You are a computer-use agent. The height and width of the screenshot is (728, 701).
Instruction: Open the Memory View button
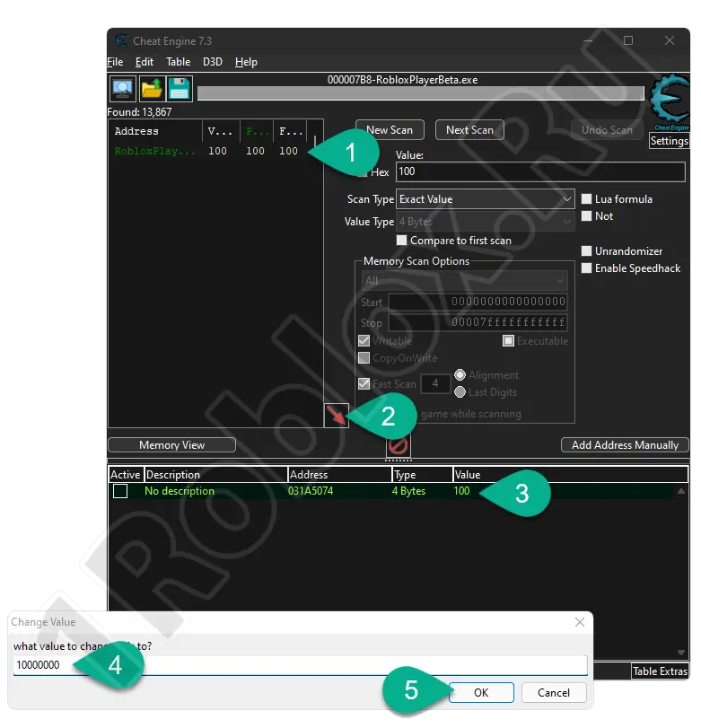171,445
